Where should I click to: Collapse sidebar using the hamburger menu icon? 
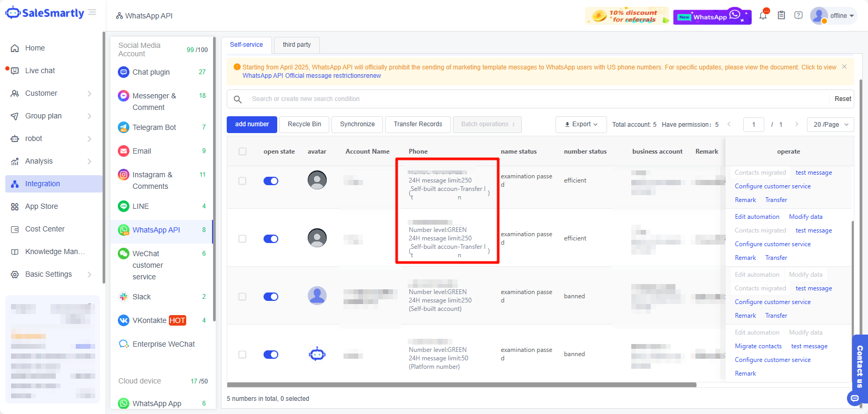click(92, 12)
